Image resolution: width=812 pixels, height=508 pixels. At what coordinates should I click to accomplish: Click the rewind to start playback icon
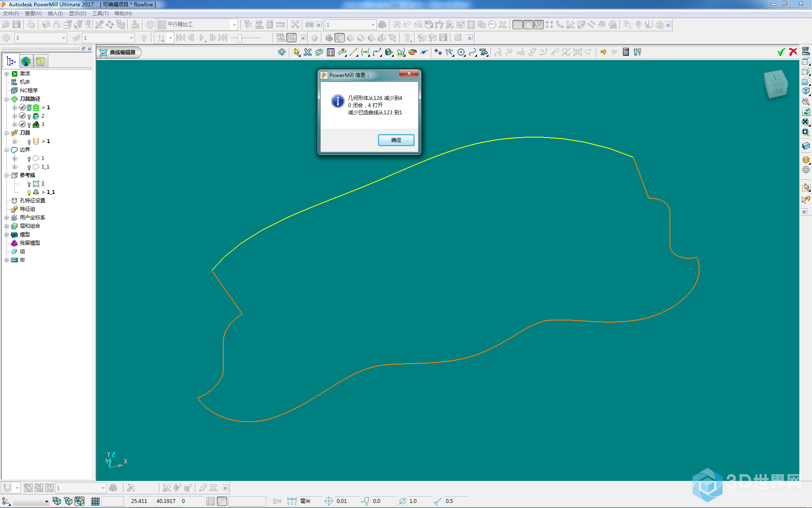tap(181, 38)
